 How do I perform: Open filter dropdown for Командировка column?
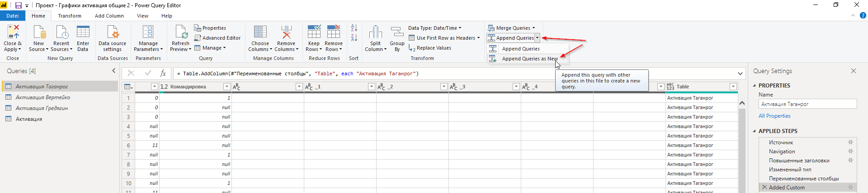pyautogui.click(x=227, y=87)
